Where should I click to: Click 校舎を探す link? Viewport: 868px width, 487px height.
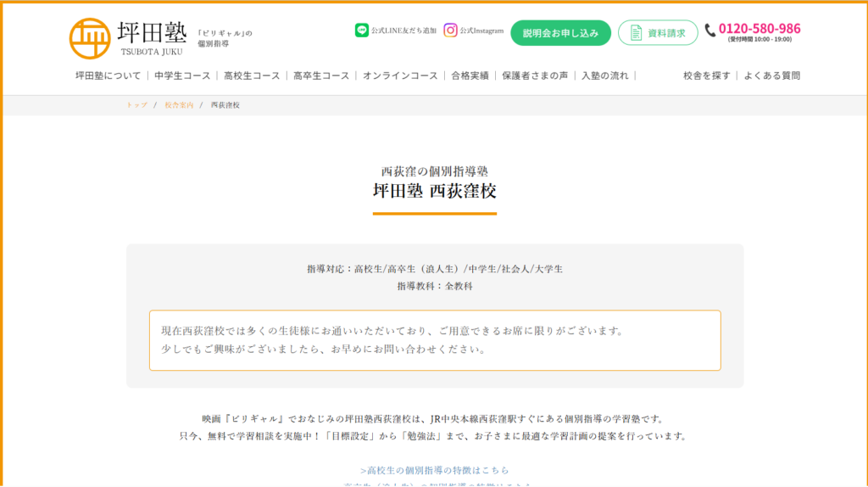point(707,76)
